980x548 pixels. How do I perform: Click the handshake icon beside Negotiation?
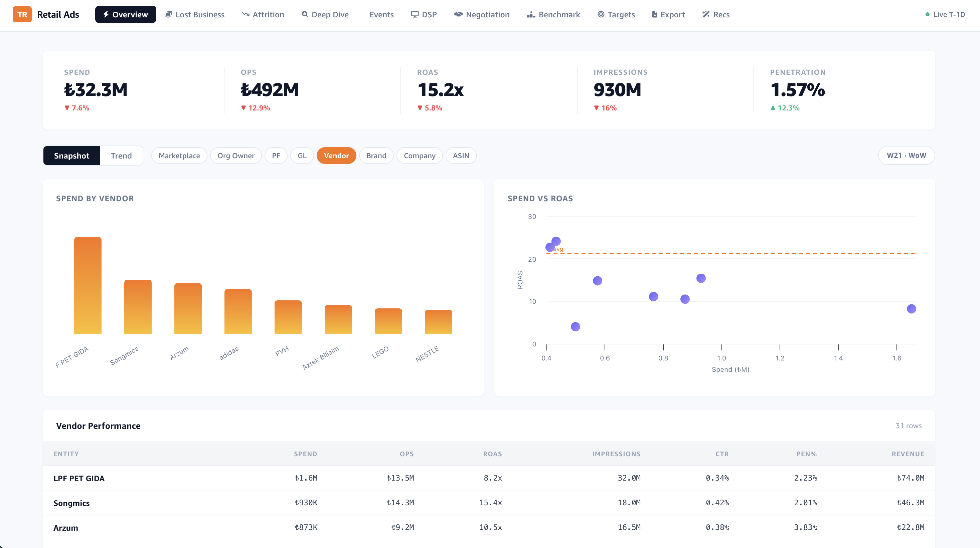click(458, 14)
